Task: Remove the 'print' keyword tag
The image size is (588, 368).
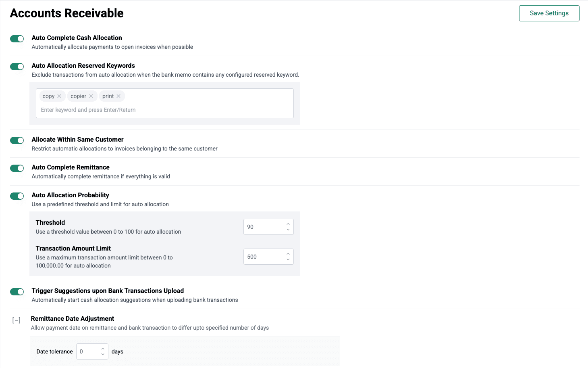Action: point(118,96)
